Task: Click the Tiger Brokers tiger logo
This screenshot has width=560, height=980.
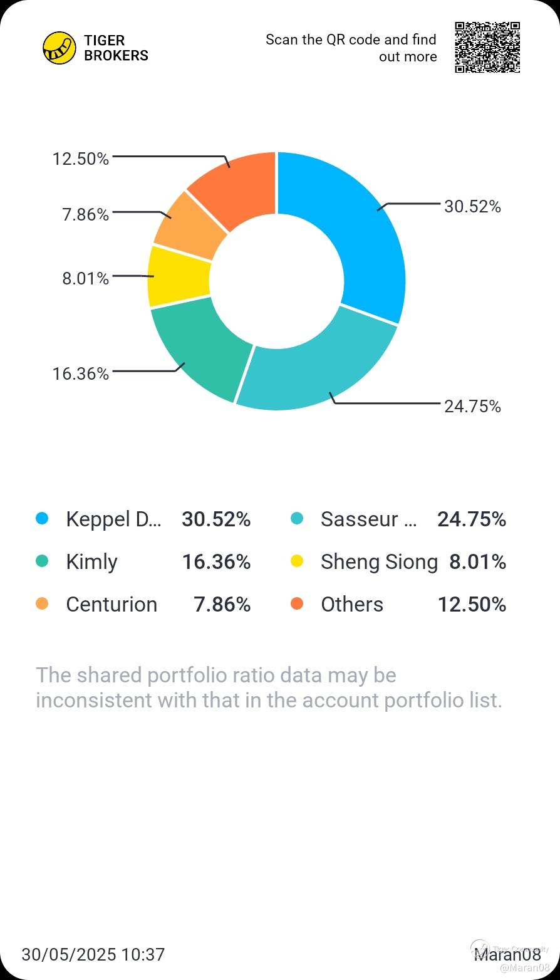Action: tap(60, 48)
